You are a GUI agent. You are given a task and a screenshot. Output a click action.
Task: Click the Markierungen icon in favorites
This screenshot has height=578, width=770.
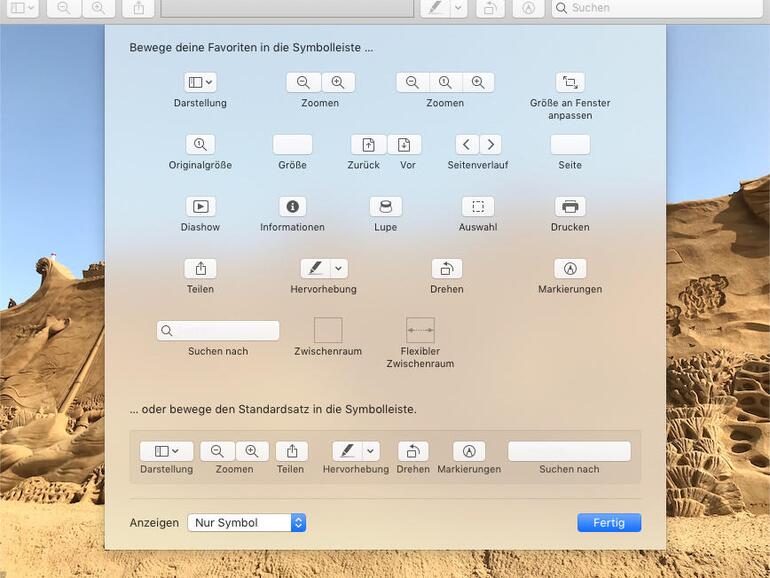point(570,269)
